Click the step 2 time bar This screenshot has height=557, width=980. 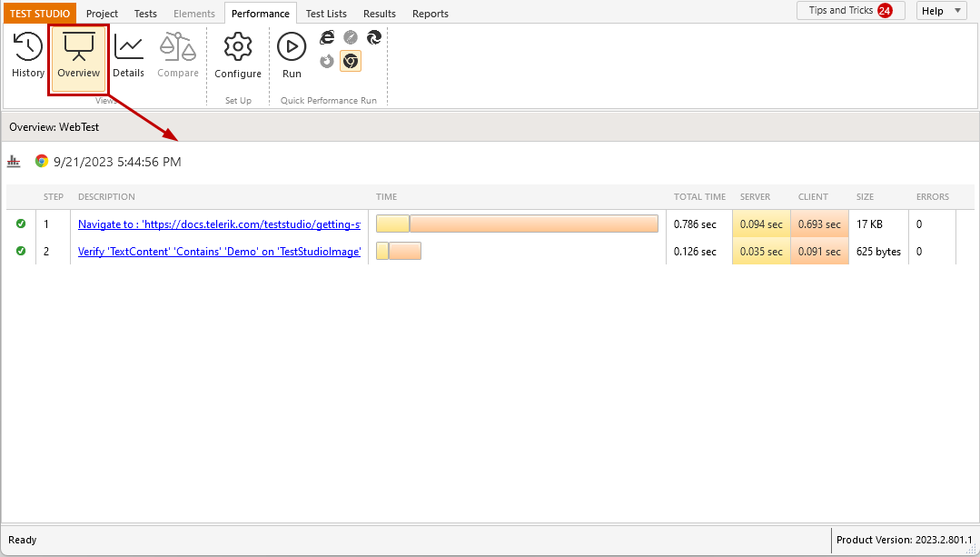[398, 252]
